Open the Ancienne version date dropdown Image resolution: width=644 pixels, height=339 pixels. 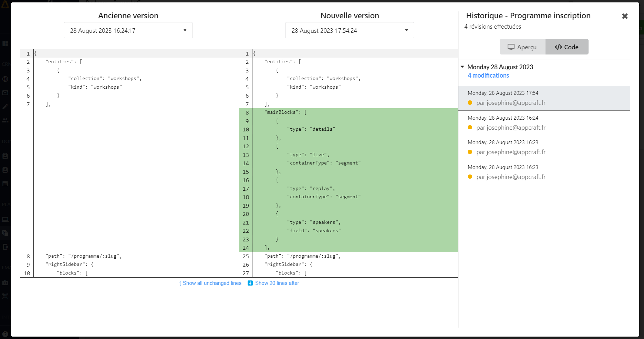pos(128,30)
